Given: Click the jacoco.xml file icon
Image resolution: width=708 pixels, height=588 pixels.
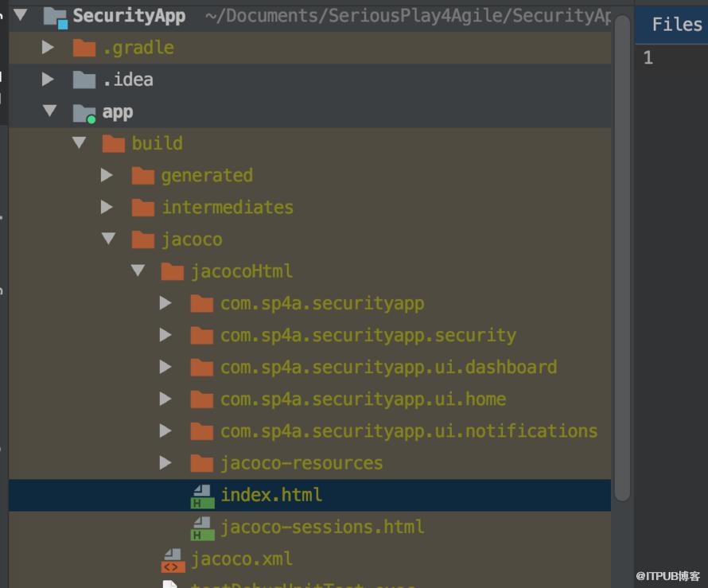Looking at the screenshot, I should point(173,560).
